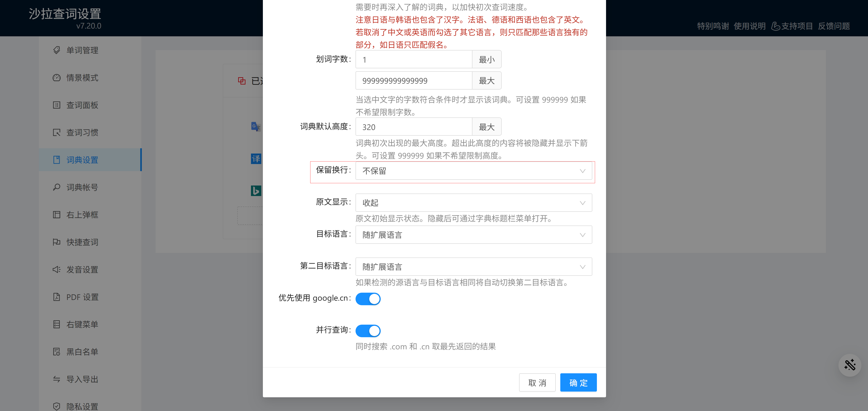The height and width of the screenshot is (411, 868).
Task: Click the 导入导出 swap arrows icon
Action: pyautogui.click(x=57, y=379)
